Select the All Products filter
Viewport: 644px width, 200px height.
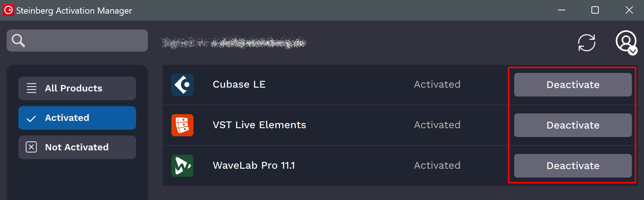77,88
